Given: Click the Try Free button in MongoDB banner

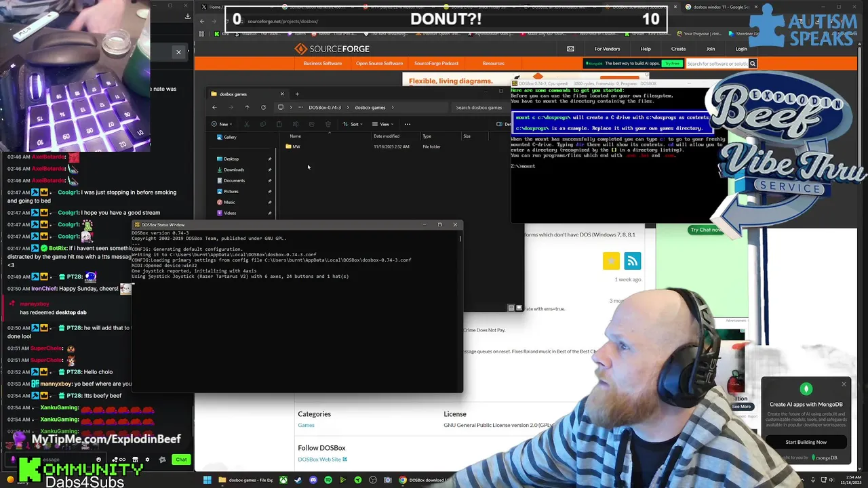Looking at the screenshot, I should pos(672,64).
